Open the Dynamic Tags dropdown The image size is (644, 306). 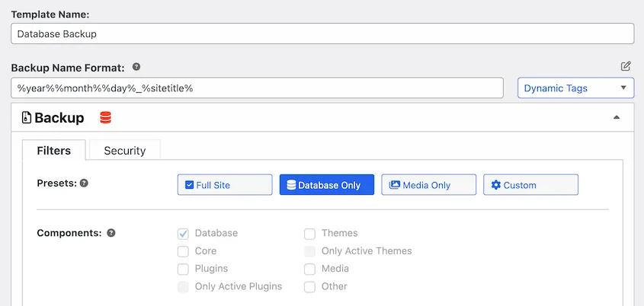tap(576, 88)
